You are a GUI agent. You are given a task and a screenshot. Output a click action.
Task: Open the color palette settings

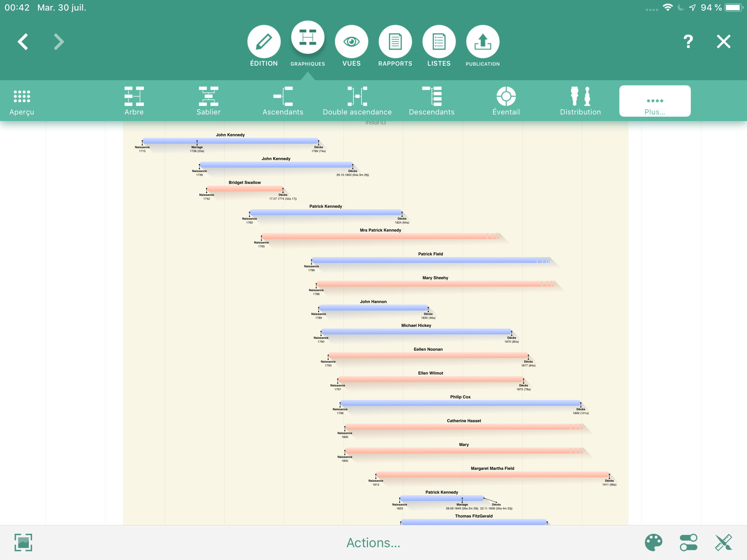[x=653, y=542]
